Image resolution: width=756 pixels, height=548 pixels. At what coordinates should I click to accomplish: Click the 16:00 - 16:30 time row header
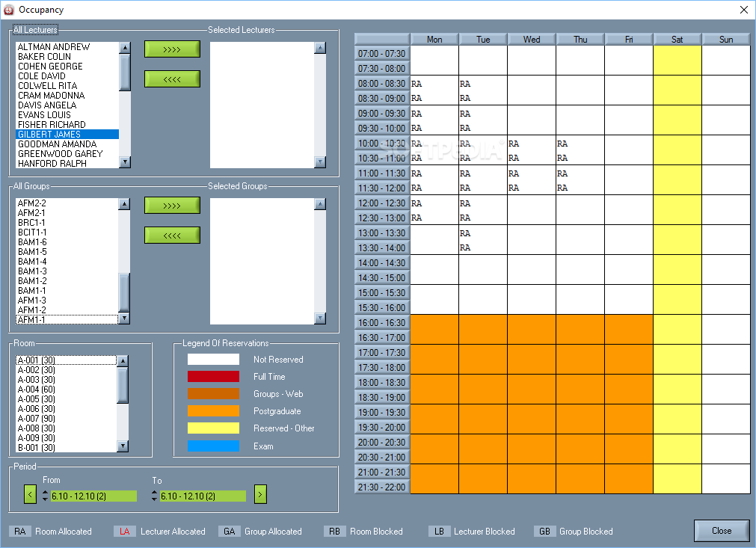pos(382,322)
